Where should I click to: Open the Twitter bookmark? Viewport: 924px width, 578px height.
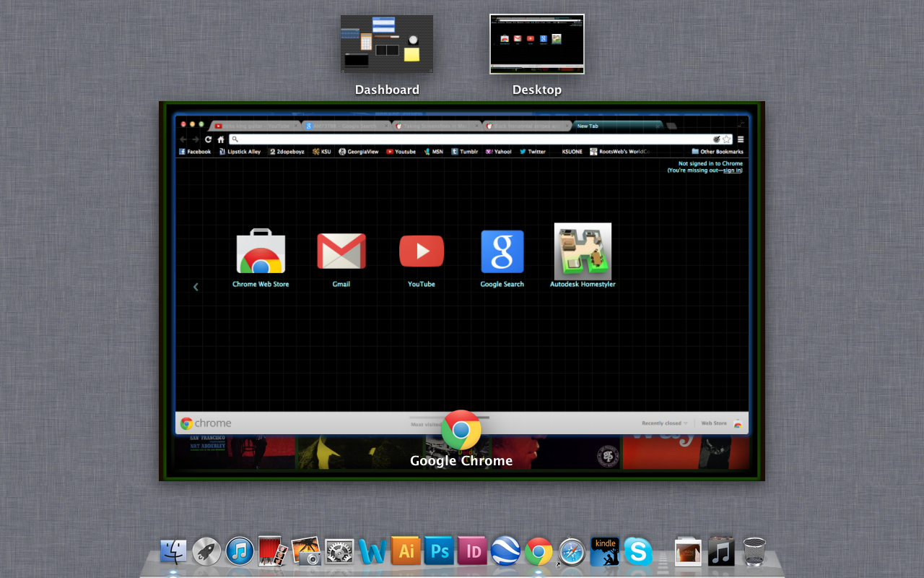533,152
